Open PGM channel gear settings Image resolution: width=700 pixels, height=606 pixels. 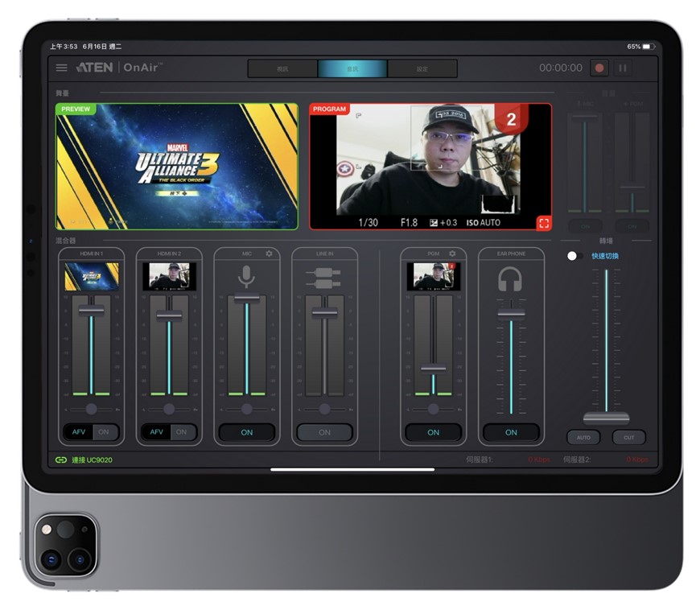[452, 254]
